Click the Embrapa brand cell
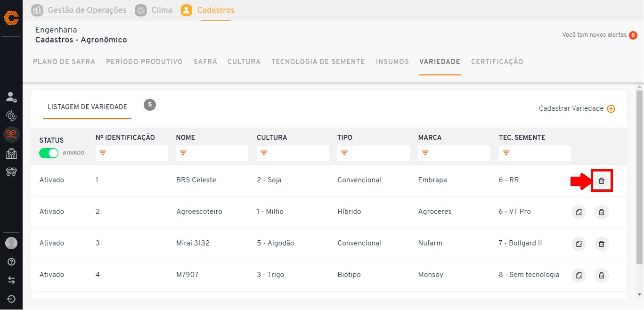644x310 pixels. (432, 180)
